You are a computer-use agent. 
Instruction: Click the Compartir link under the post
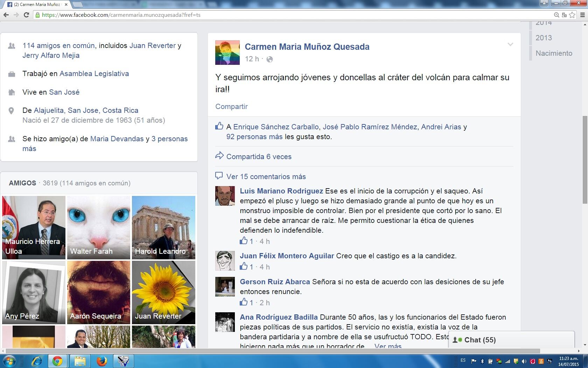pos(231,107)
